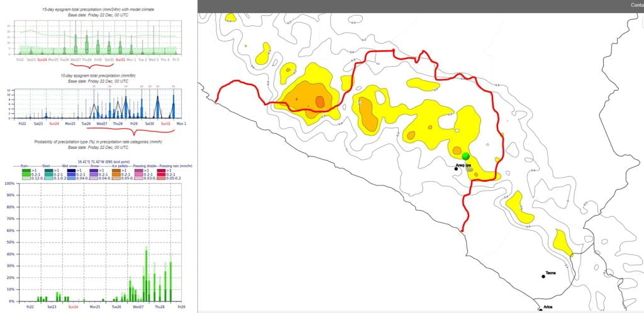This screenshot has height=313, width=644.
Task: Click the Wet snow >1 legend swatch
Action: pyautogui.click(x=72, y=171)
